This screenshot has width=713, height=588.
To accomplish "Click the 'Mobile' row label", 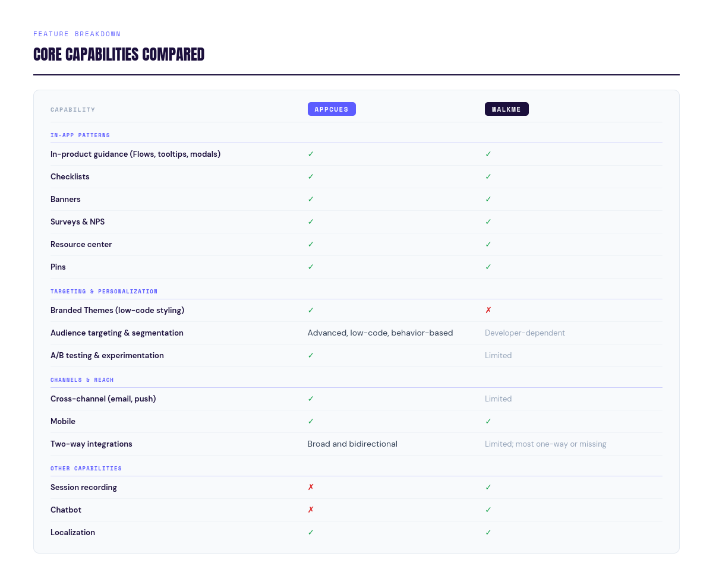I will (x=63, y=422).
